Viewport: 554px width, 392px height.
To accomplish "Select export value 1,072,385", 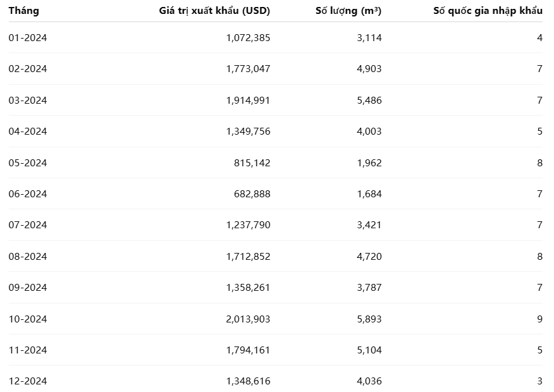I will click(248, 38).
